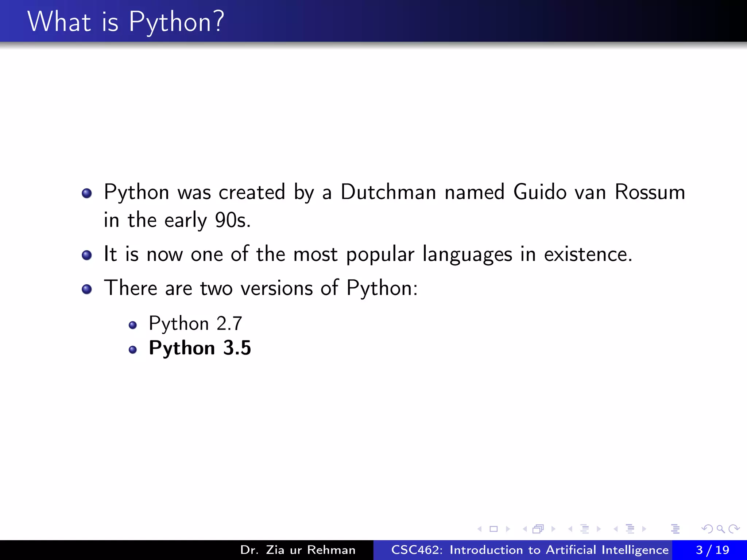Click course title "CSC462: Introduction to Artificial Intelligence"
The height and width of the screenshot is (560, 747).
(x=530, y=550)
